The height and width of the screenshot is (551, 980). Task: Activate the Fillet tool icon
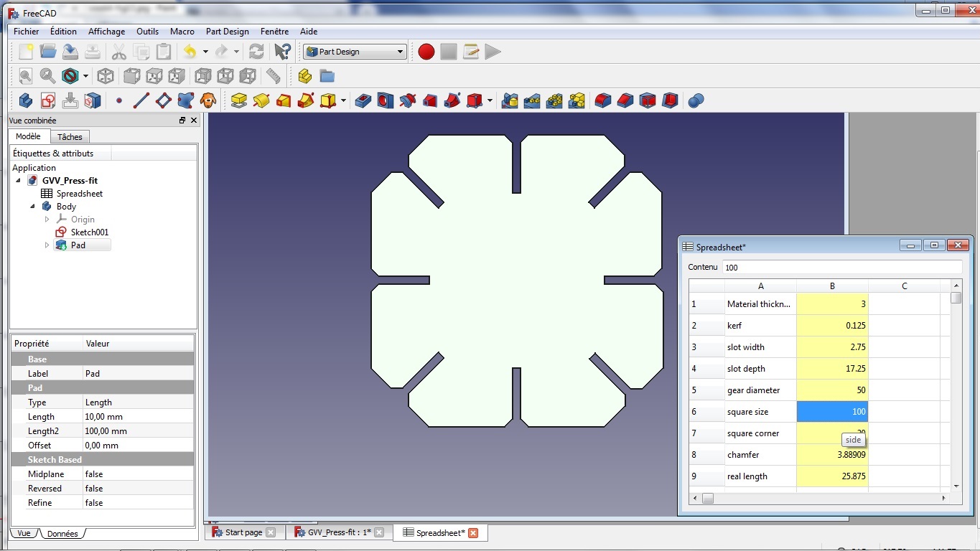point(603,100)
